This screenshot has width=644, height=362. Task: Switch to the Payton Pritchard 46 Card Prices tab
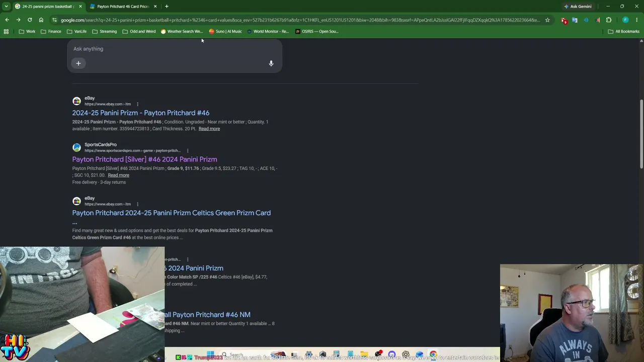coord(123,7)
